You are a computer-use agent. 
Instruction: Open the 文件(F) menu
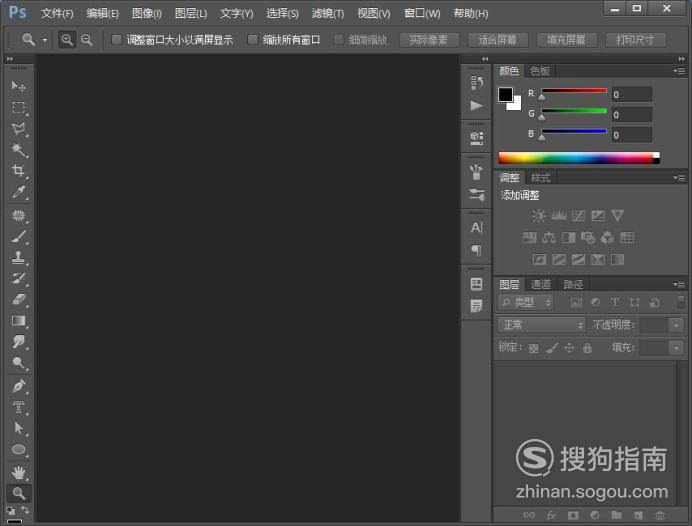(57, 14)
